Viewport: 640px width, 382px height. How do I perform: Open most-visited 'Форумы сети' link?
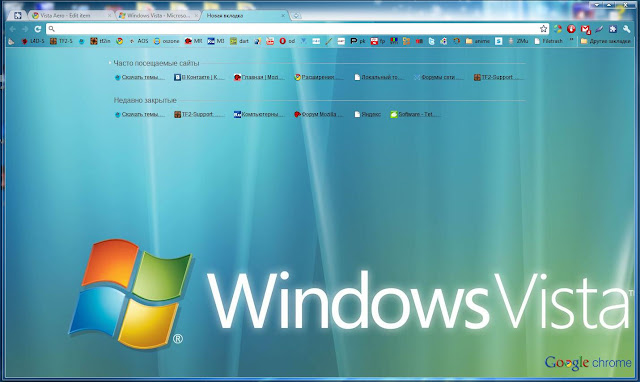coord(439,77)
